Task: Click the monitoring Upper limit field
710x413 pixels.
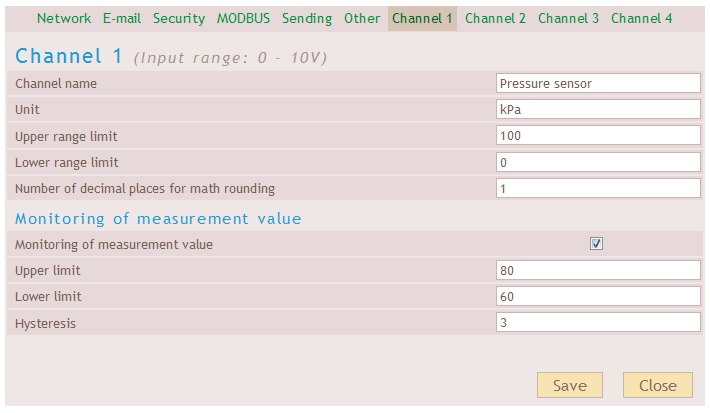Action: (x=598, y=270)
